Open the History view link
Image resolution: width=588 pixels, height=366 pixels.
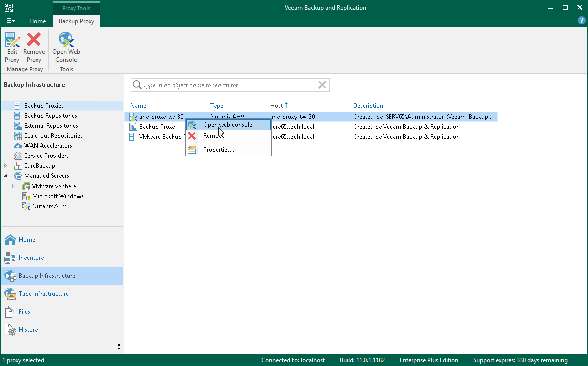pos(28,330)
